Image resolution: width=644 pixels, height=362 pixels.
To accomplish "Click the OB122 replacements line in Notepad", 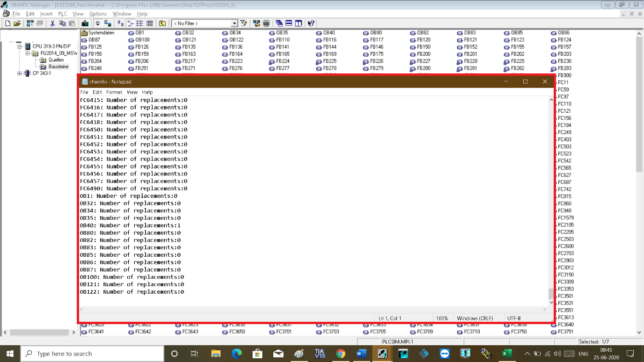I will click(x=132, y=292).
